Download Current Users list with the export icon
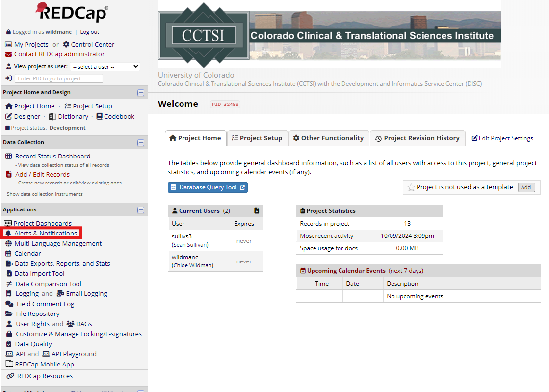This screenshot has width=549, height=392. tap(257, 210)
